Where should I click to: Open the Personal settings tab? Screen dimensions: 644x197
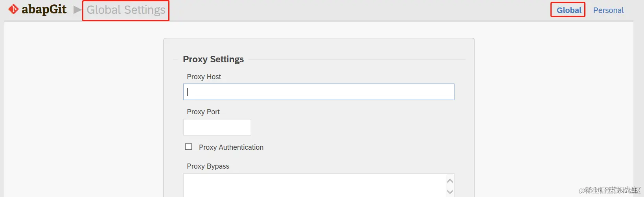coord(608,10)
